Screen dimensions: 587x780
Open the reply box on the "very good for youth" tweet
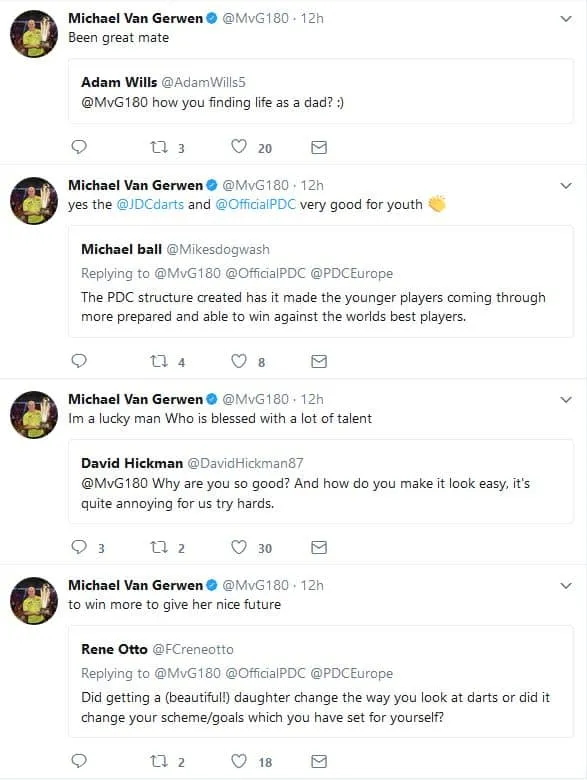click(x=79, y=361)
